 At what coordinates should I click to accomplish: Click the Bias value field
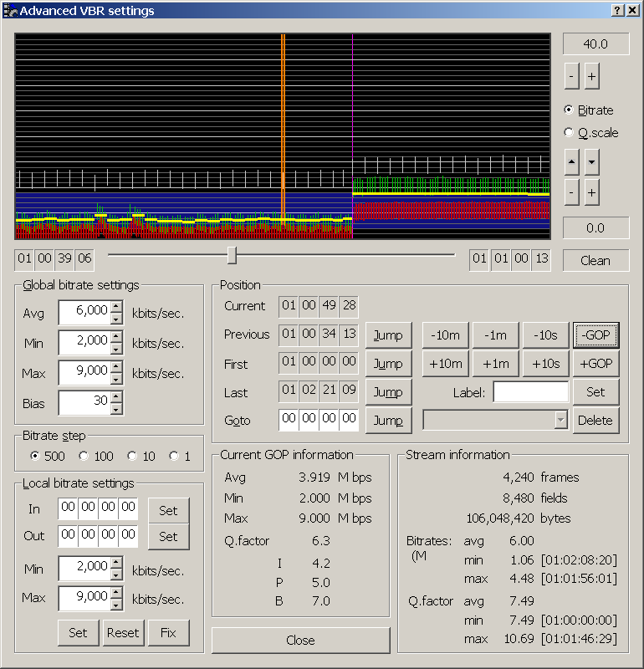(84, 403)
